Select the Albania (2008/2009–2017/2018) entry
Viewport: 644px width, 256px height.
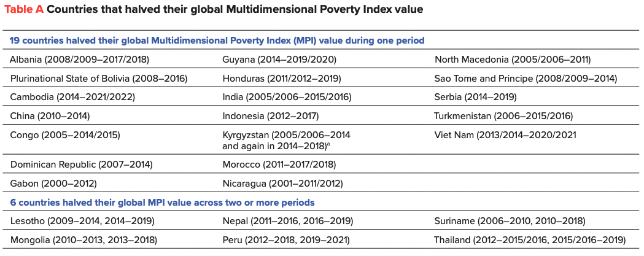79,60
